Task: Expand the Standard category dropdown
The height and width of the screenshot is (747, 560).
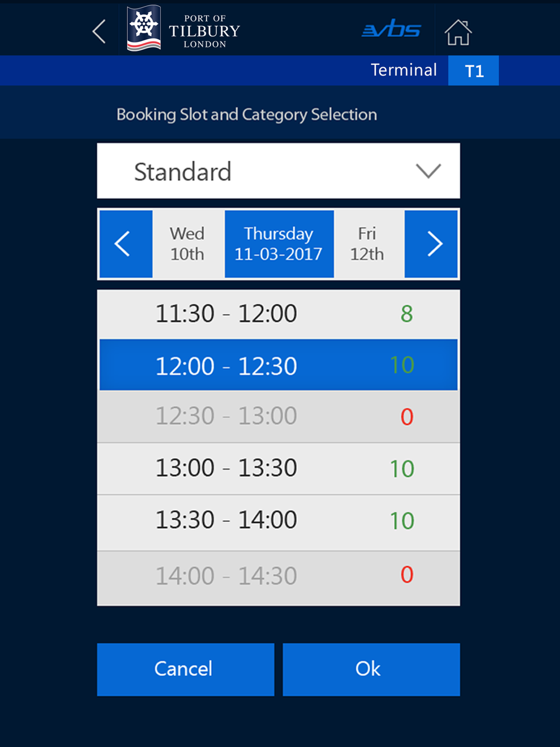Action: point(278,171)
